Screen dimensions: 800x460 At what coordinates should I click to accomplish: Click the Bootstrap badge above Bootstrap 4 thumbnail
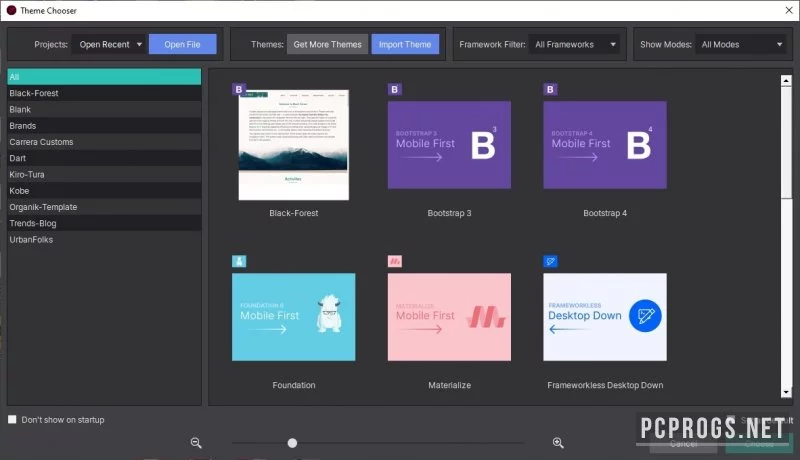click(550, 89)
